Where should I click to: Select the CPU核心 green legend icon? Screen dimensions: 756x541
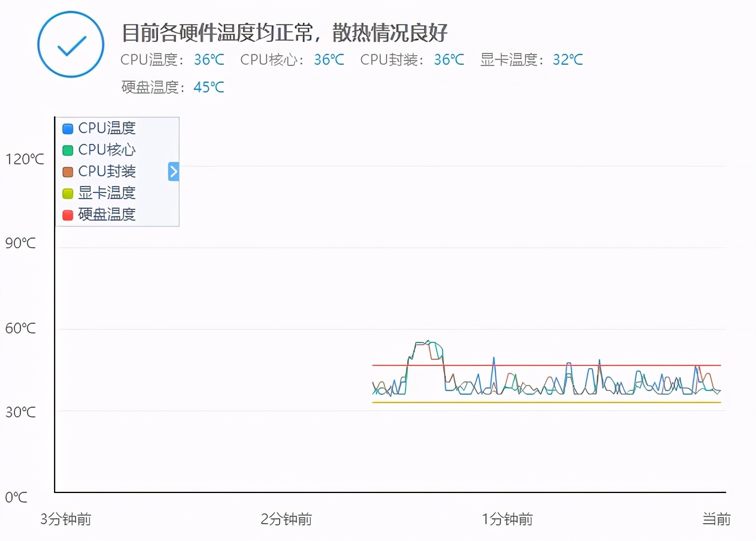67,149
